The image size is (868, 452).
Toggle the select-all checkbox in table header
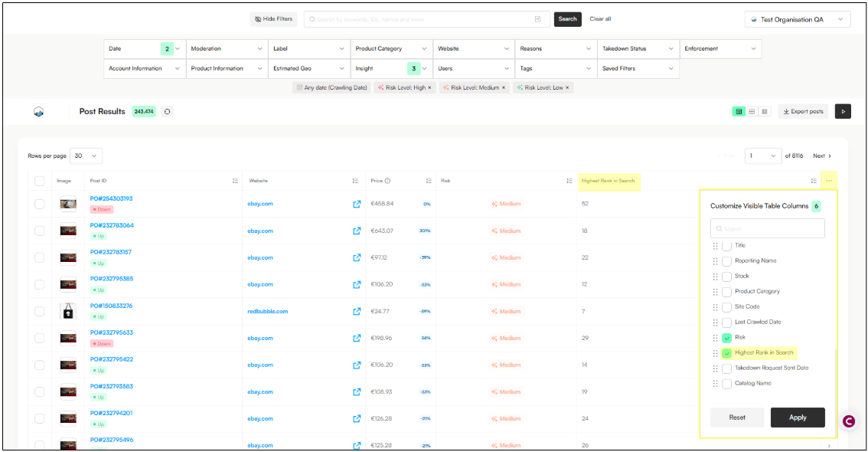(x=39, y=181)
